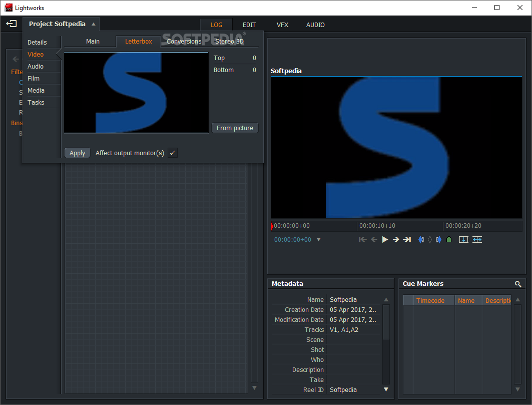Screen dimensions: 532x405
Task: Select the Main video tab
Action: [x=93, y=41]
